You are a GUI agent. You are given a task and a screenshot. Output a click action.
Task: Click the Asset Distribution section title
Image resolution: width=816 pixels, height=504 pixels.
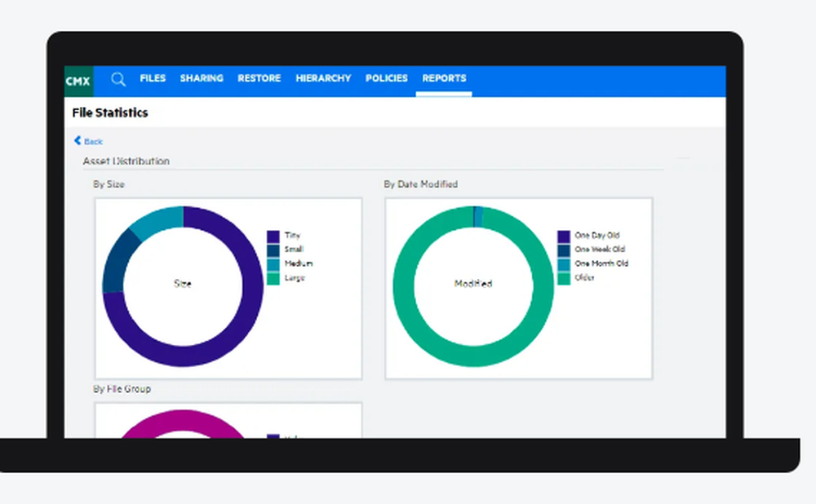pos(126,161)
